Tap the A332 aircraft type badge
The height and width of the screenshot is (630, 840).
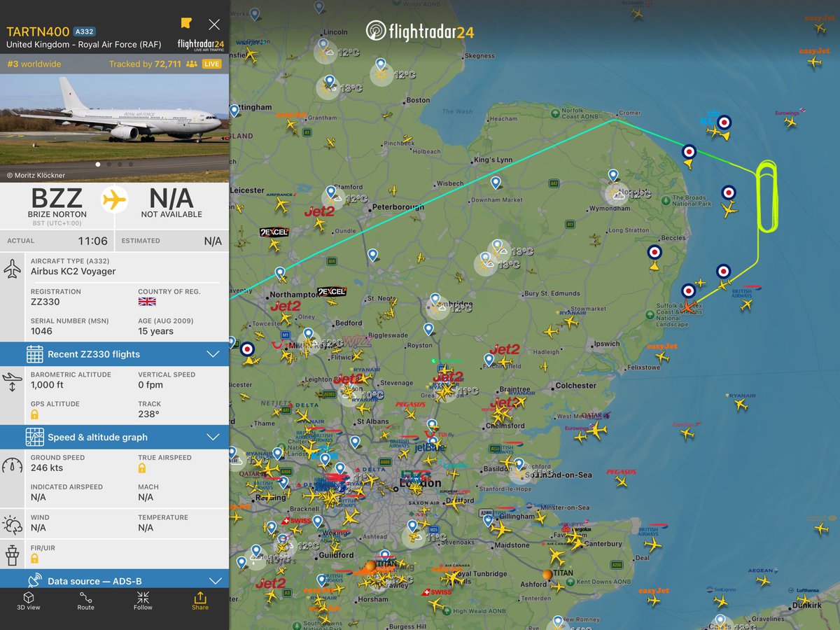tap(84, 31)
